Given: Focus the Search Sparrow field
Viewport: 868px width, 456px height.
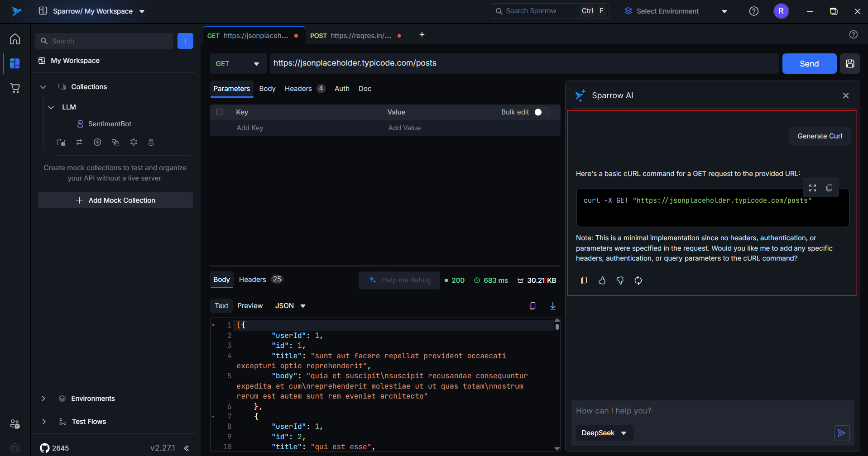Looking at the screenshot, I should pos(550,11).
